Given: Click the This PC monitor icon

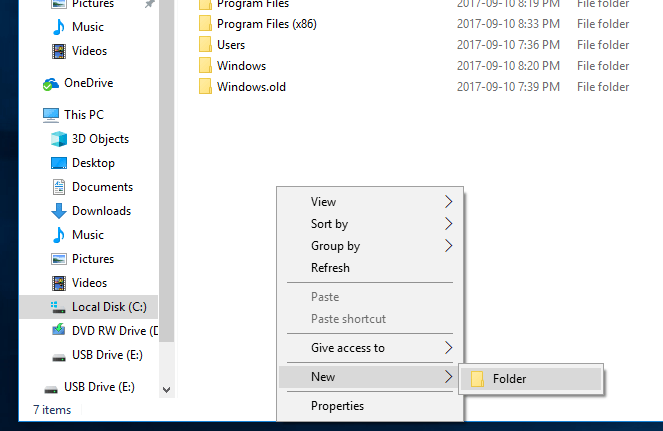Looking at the screenshot, I should tap(51, 115).
